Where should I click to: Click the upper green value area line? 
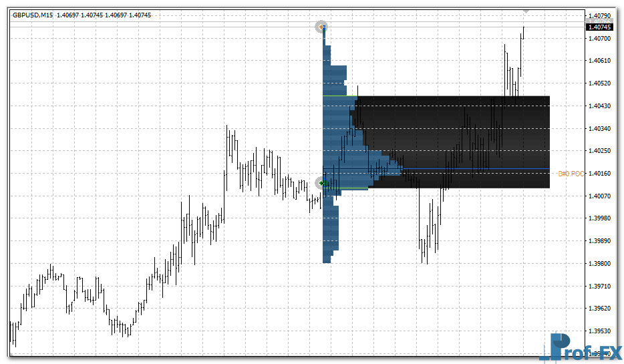(337, 97)
